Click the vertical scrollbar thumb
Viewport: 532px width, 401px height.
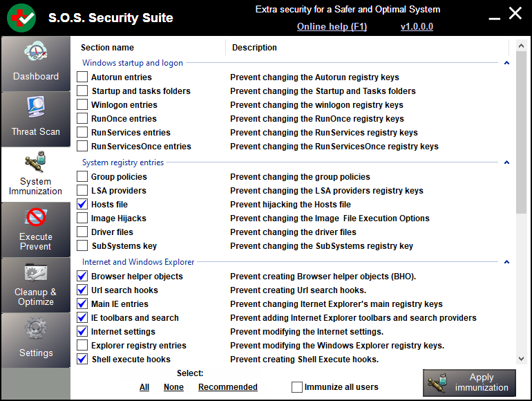tap(521, 132)
